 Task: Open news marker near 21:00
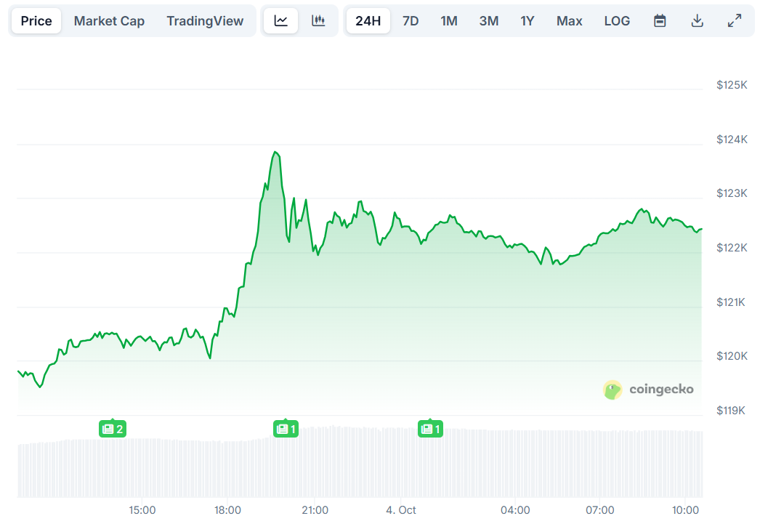[x=286, y=430]
